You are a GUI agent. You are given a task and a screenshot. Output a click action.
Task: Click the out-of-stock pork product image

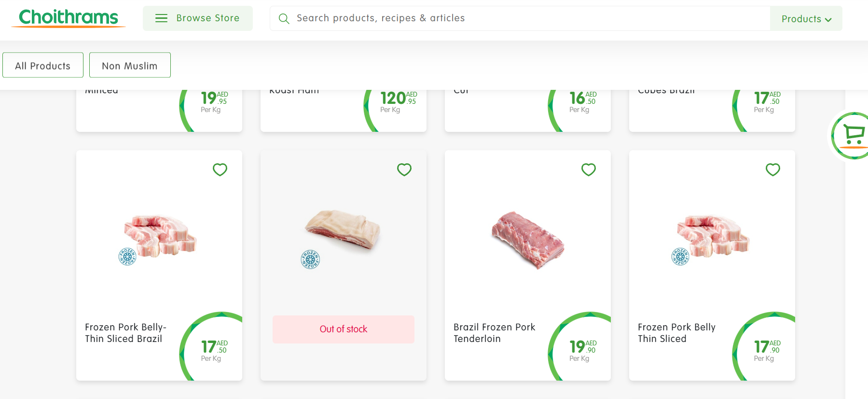coord(343,230)
